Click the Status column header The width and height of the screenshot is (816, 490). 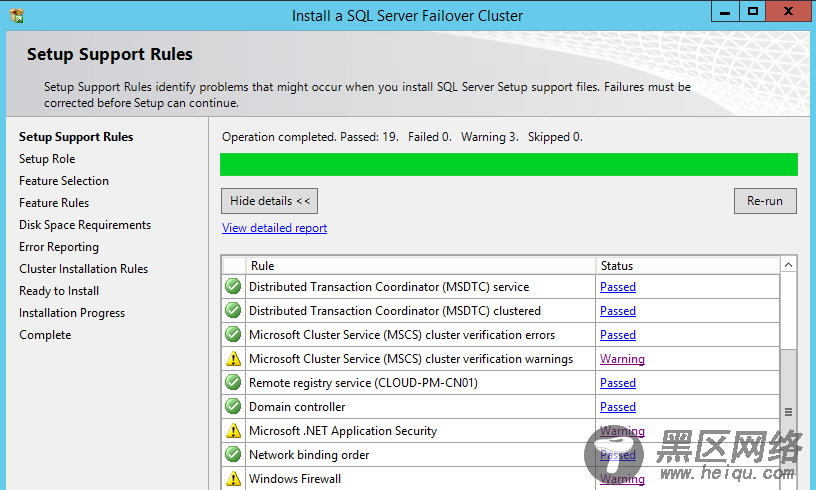click(687, 266)
